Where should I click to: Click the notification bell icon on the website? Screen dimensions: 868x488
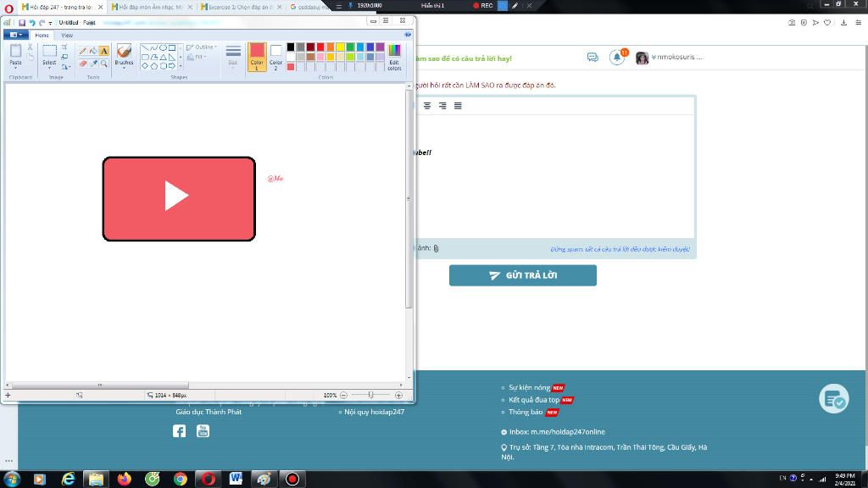coord(617,57)
